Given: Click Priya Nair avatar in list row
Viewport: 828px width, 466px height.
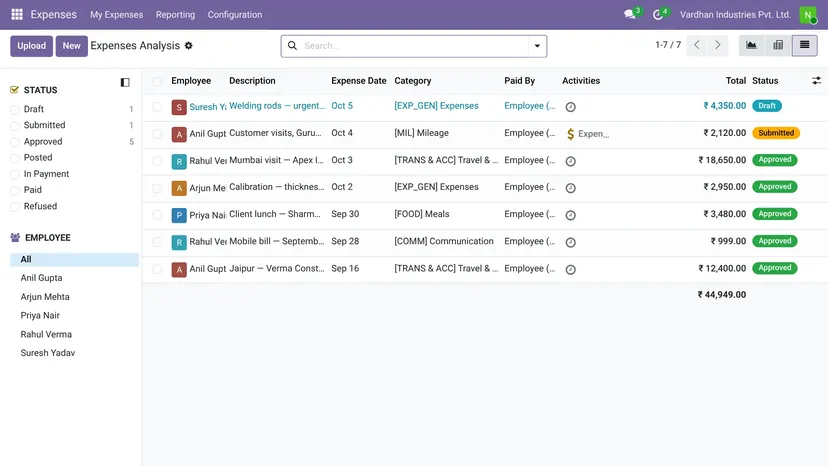Looking at the screenshot, I should (x=179, y=216).
